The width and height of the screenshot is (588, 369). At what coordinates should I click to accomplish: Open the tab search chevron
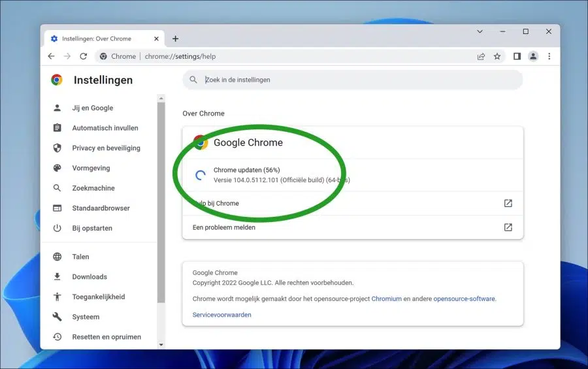[x=480, y=31]
